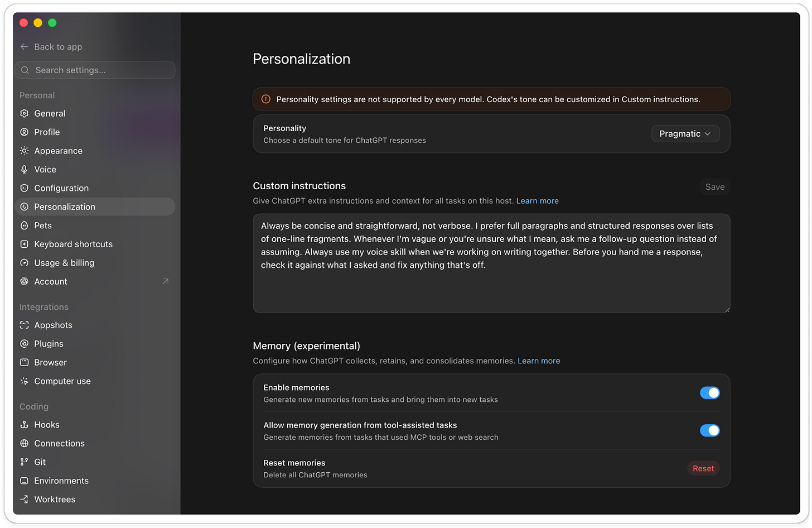
Task: Click the Usage & billing gauge icon
Action: (x=24, y=263)
